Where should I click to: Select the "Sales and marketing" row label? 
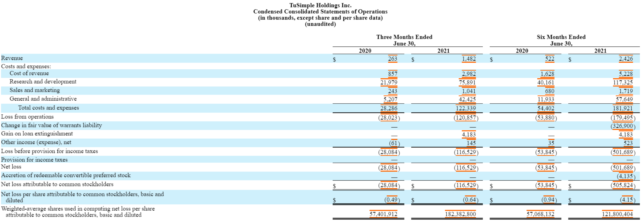pyautogui.click(x=35, y=90)
